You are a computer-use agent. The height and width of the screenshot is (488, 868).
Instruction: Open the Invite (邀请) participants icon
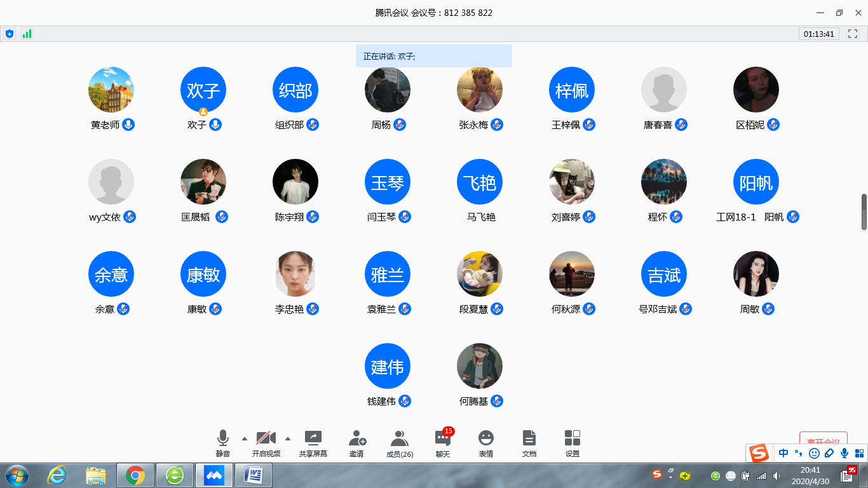point(356,438)
